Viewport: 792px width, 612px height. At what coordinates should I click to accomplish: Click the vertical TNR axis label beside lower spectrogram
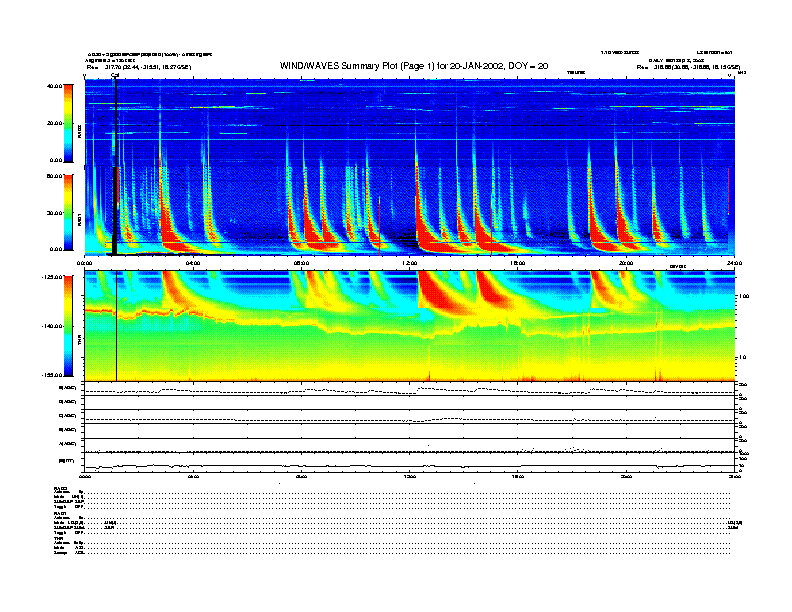pos(79,341)
